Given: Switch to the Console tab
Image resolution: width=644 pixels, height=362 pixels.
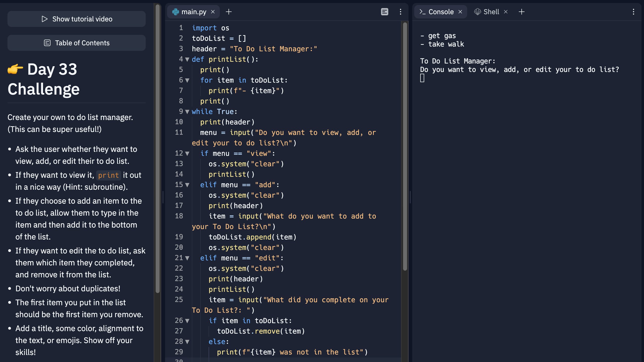Looking at the screenshot, I should 441,12.
